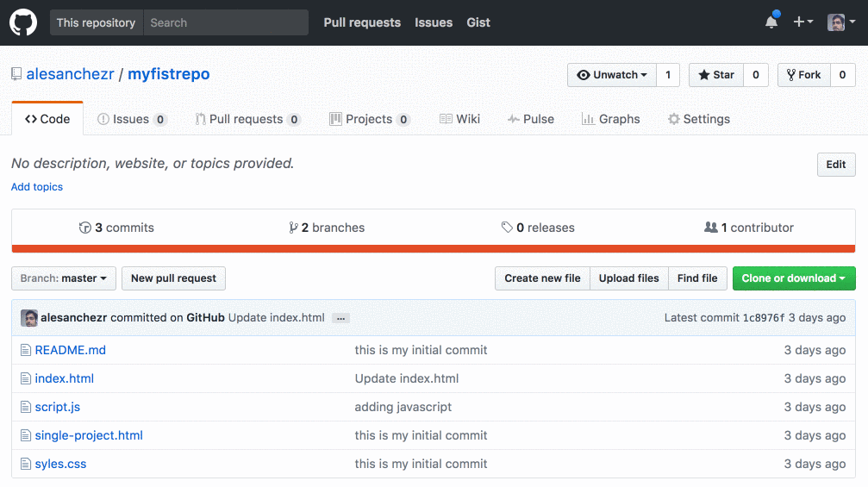Click the Search input field
Screen dimensions: 868x487
tap(226, 22)
